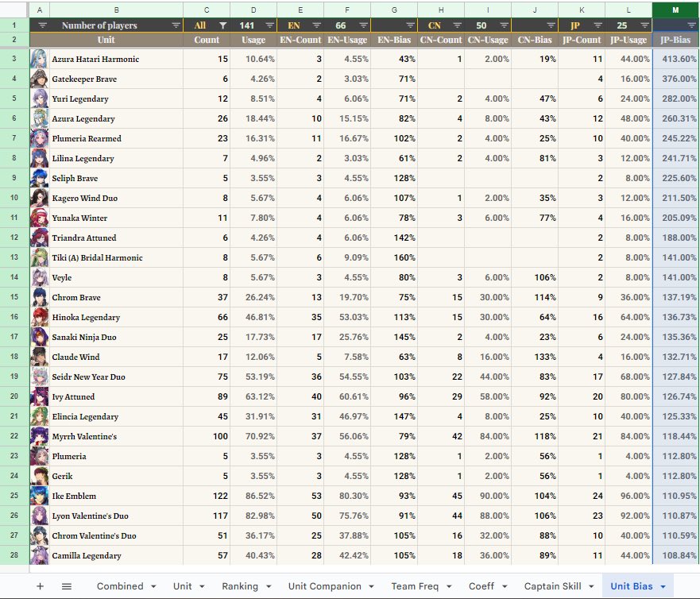Select Myrrh Valentine's count cell 100

pos(207,436)
